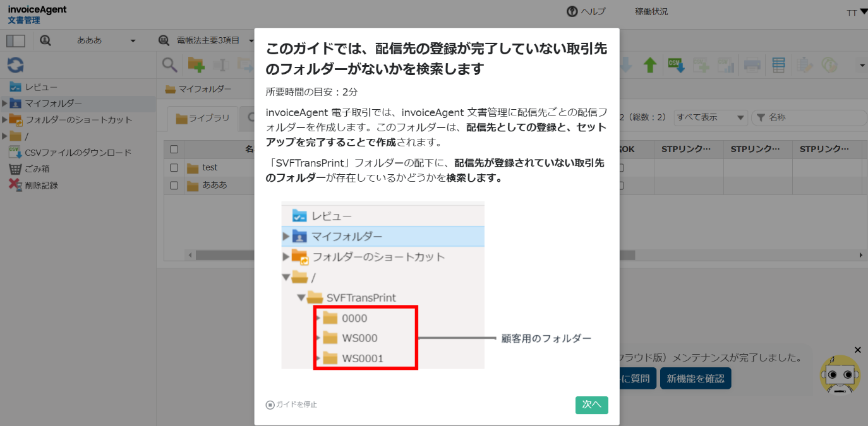Image resolution: width=868 pixels, height=426 pixels.
Task: Check the box for the test folder
Action: point(174,168)
